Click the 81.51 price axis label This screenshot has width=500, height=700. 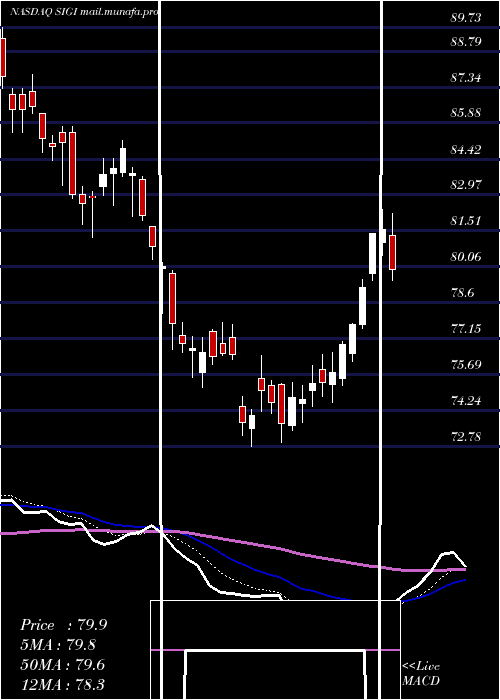(466, 221)
